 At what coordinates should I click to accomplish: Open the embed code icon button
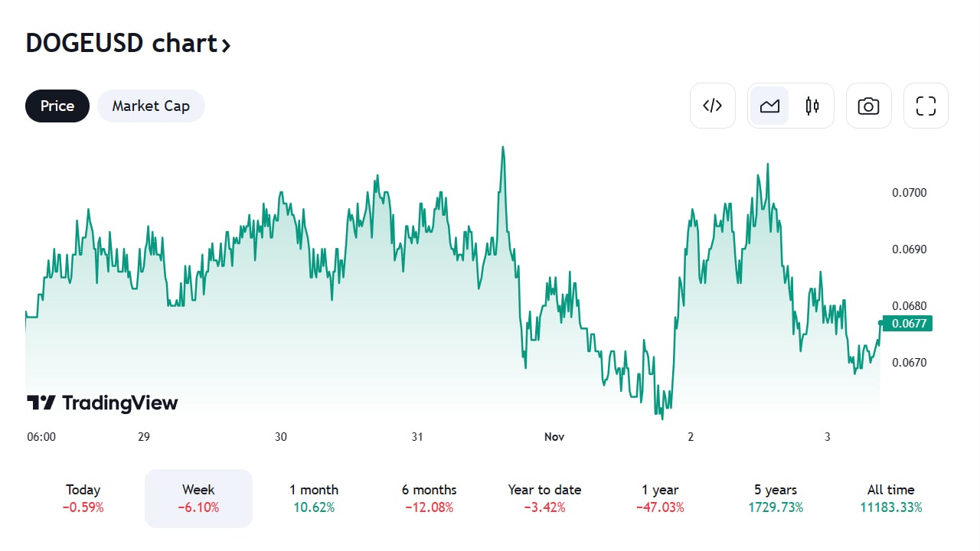713,106
